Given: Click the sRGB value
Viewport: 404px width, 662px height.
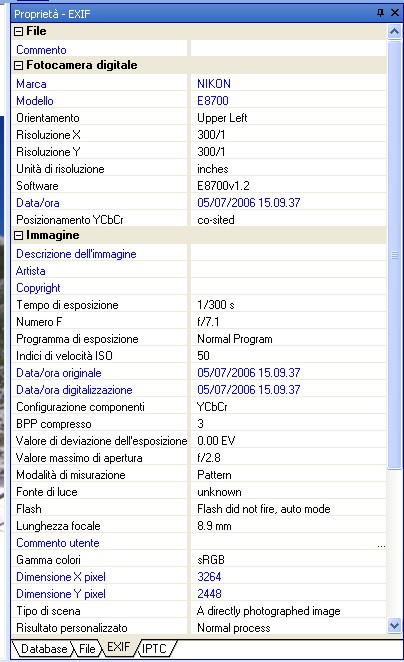Looking at the screenshot, I should (x=211, y=560).
